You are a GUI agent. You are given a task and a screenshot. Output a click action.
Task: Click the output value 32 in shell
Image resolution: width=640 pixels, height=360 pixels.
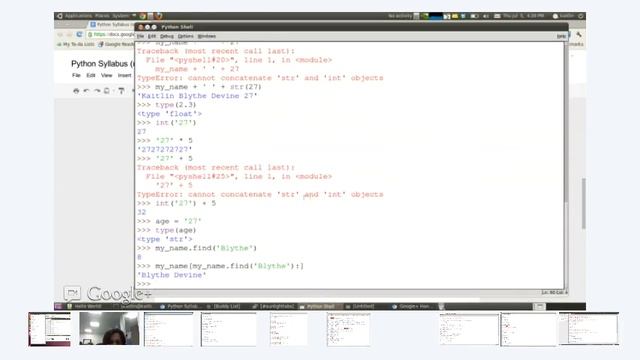point(142,212)
